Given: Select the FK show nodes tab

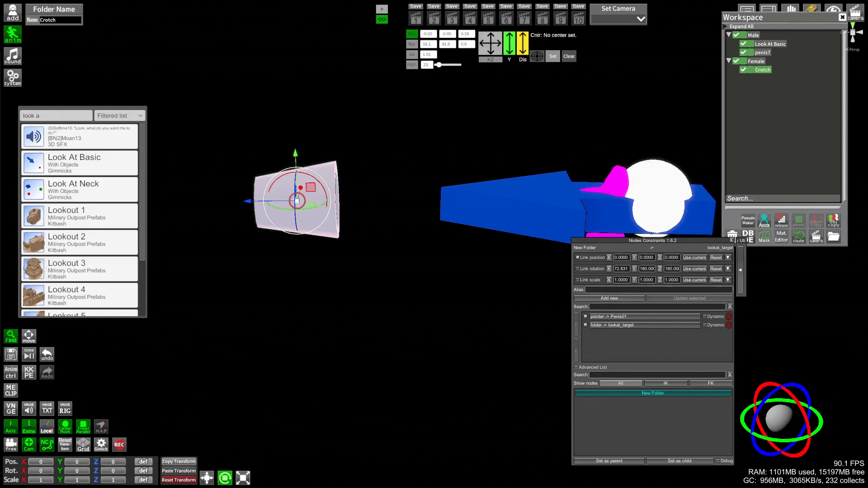Looking at the screenshot, I should 710,383.
